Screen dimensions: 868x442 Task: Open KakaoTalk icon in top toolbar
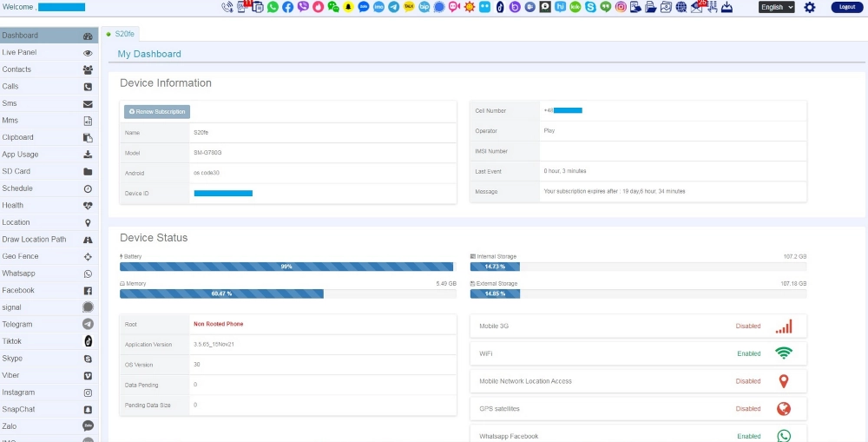point(409,7)
